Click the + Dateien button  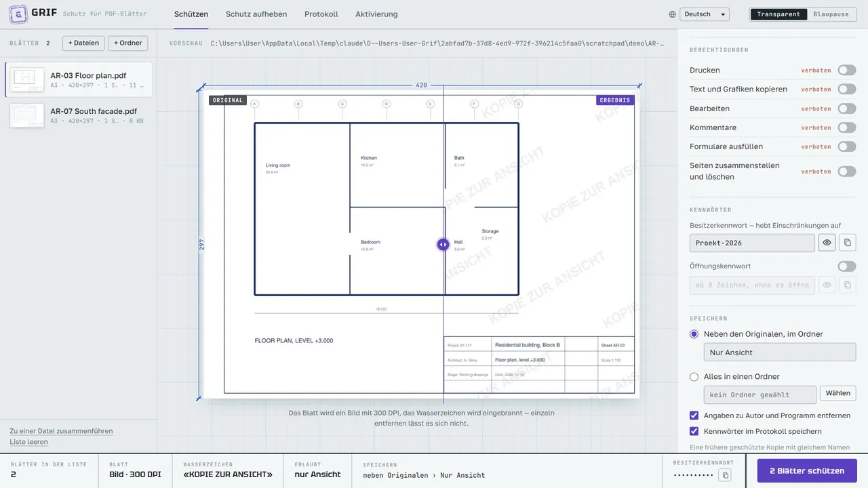tap(83, 43)
